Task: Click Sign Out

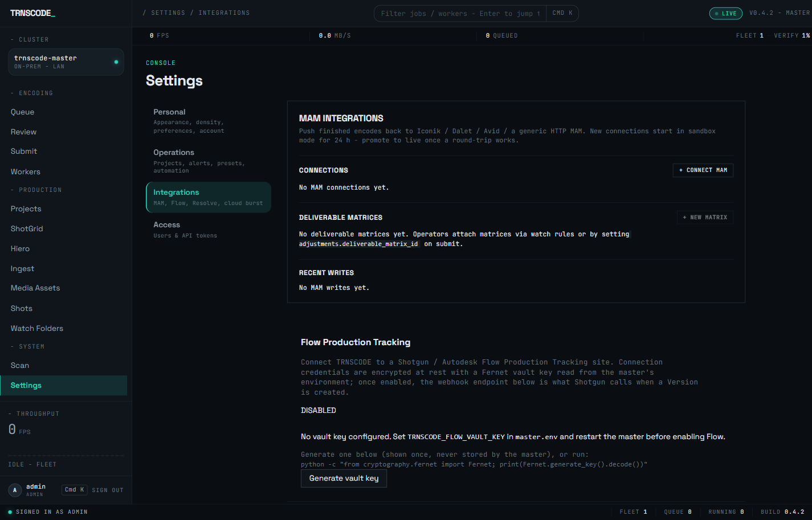Action: (108, 490)
